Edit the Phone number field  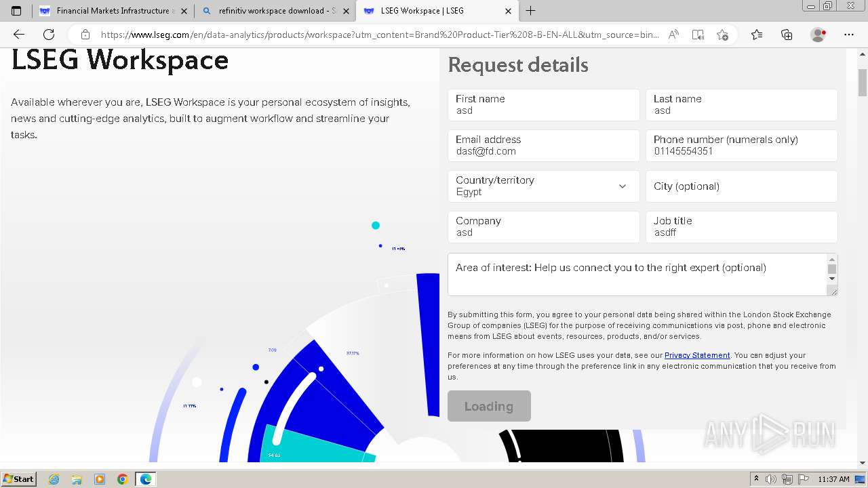tap(741, 146)
